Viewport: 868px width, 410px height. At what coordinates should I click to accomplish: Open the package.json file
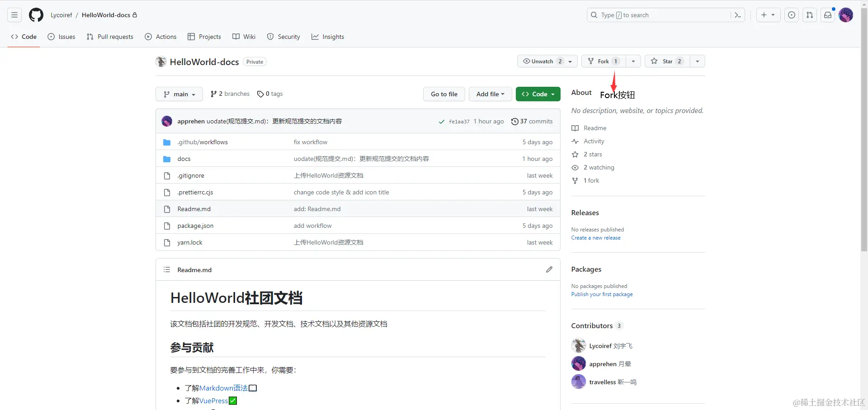pyautogui.click(x=195, y=226)
